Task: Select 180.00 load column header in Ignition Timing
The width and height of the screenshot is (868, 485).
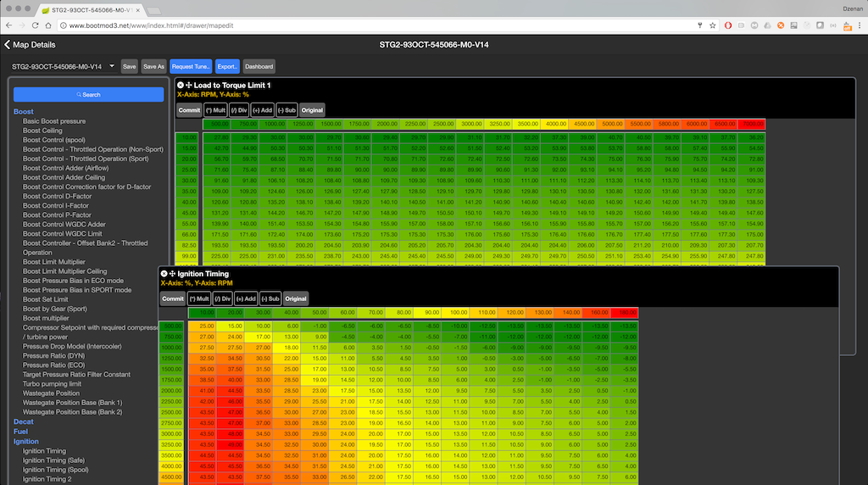Action: tap(625, 313)
